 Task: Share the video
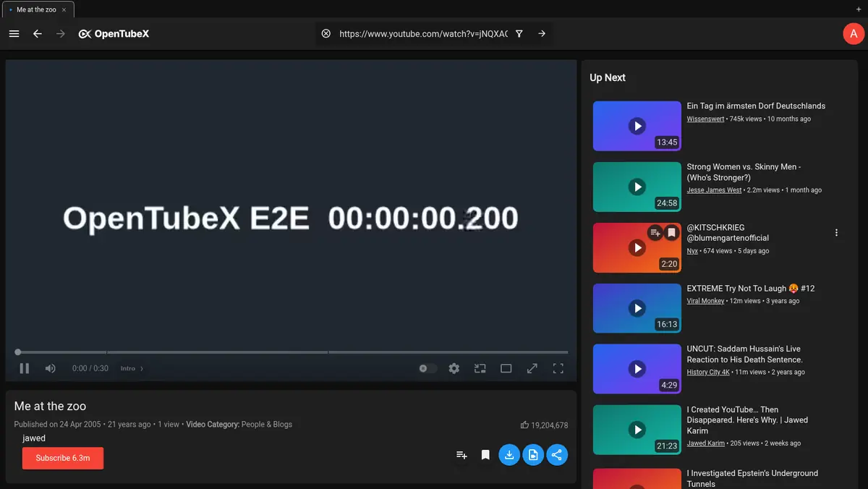(x=557, y=455)
